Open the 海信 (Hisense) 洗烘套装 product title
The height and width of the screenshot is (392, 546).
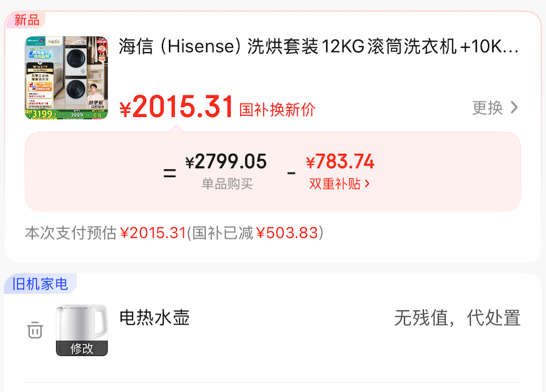point(318,47)
